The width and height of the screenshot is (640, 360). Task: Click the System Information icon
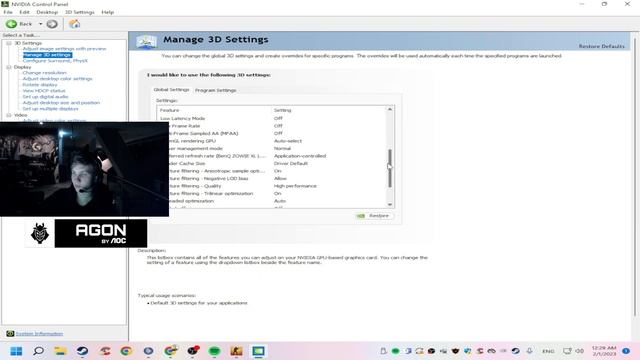[x=10, y=333]
